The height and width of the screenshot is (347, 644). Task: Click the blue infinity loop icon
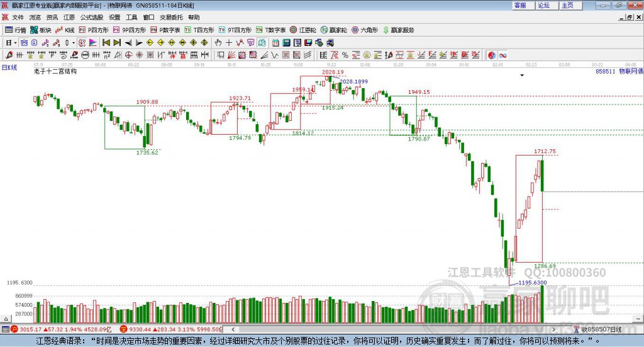(502, 55)
